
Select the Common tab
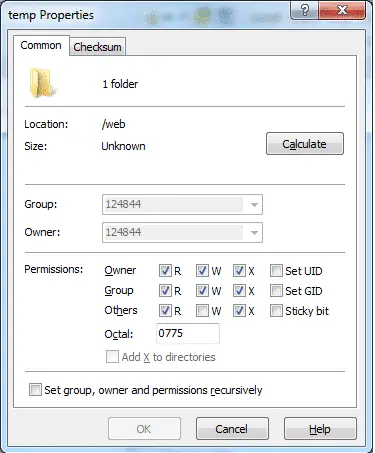41,45
